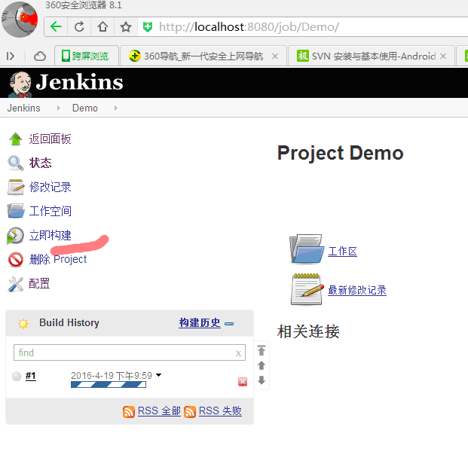The image size is (468, 476).
Task: Switch to 跨屏浏览 tab
Action: tap(86, 56)
